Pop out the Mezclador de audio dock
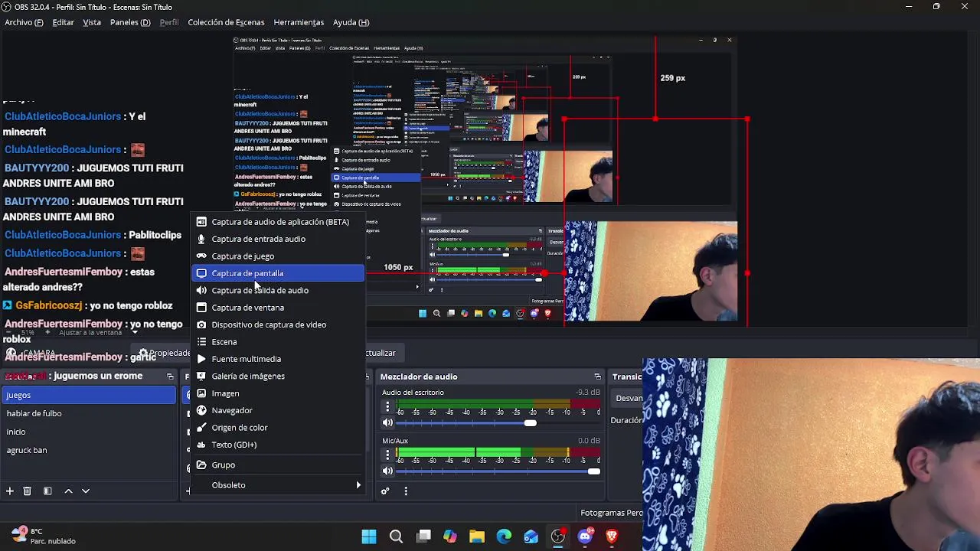Screen dimensions: 980x551 (x=597, y=377)
